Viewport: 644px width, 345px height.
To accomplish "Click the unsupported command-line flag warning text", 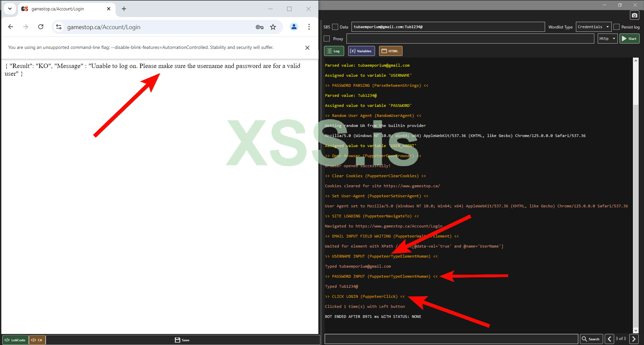I will (x=141, y=48).
